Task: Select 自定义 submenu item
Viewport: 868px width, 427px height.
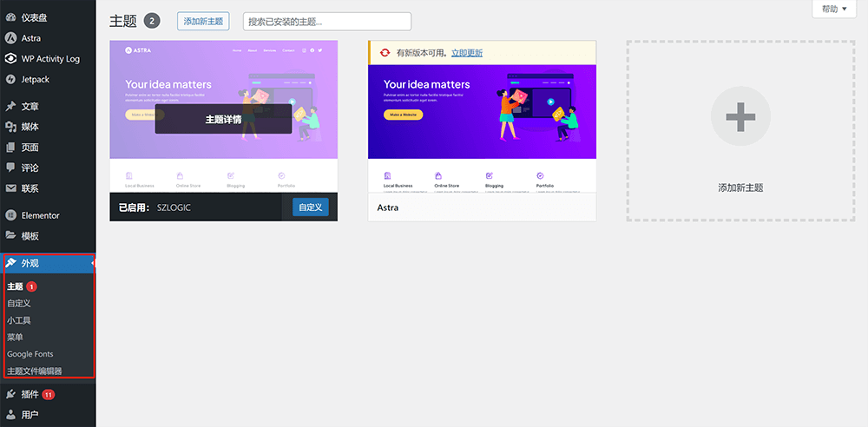Action: coord(19,304)
